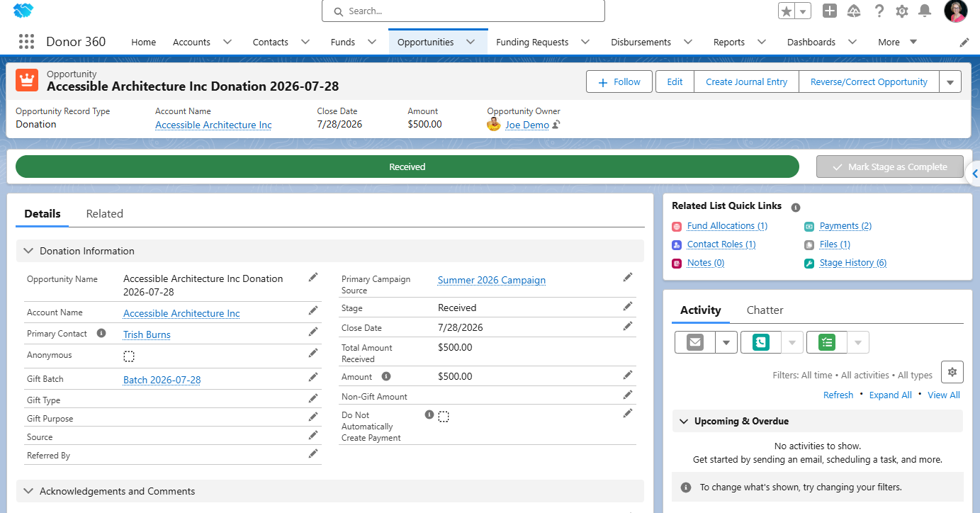Open the App Launcher grid icon
This screenshot has width=980, height=513.
pos(26,42)
